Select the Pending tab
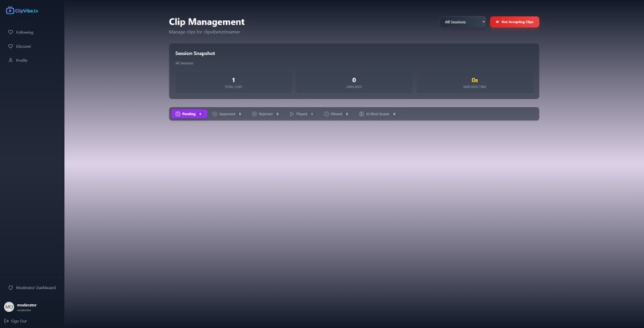644x328 pixels. 189,114
